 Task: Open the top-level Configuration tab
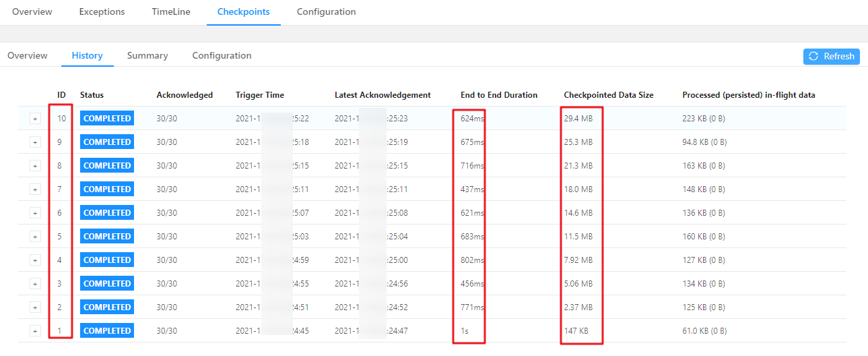pos(327,12)
